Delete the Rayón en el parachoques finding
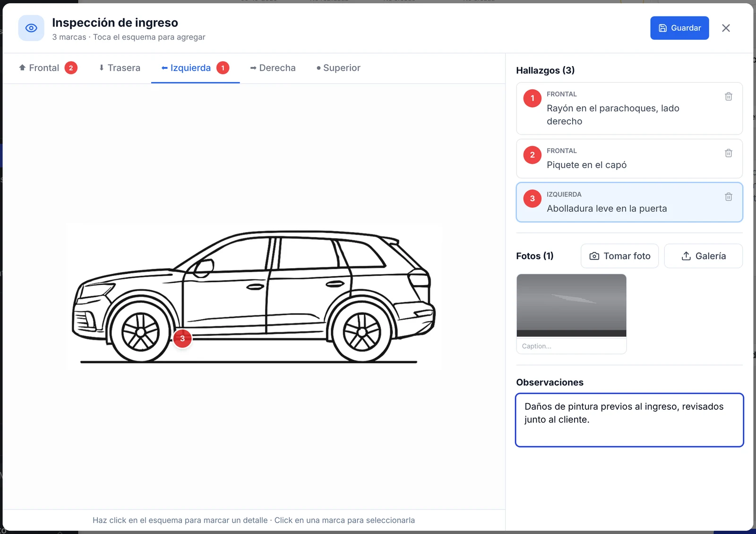 (728, 96)
